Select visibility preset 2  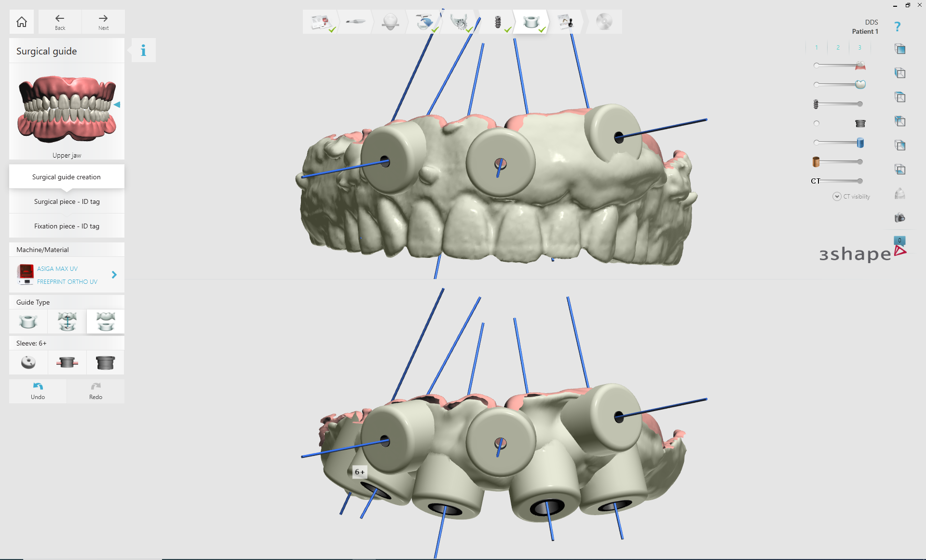coord(838,47)
